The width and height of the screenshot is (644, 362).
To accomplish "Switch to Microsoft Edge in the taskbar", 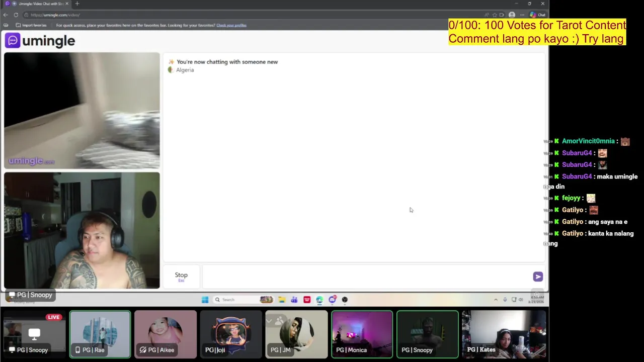I will [x=319, y=300].
